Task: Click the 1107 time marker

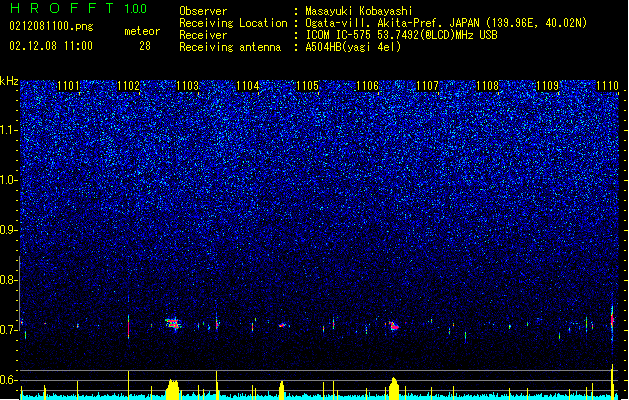Action: click(428, 86)
